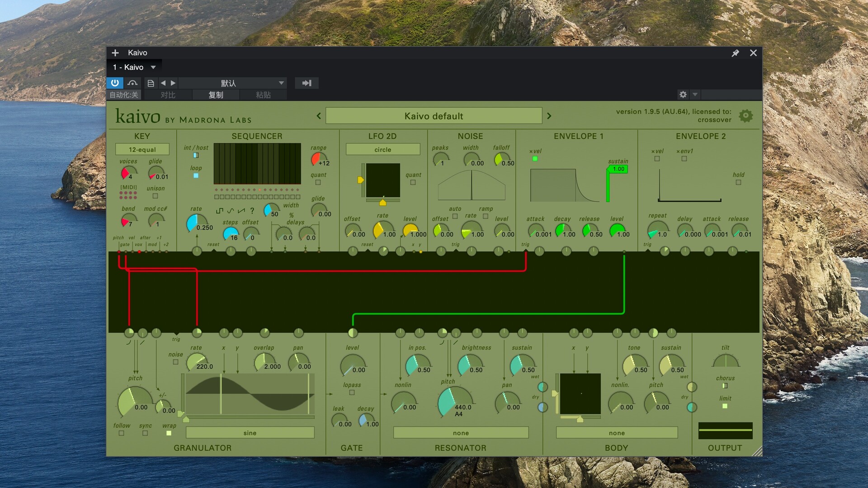Viewport: 868px width, 488px height.
Task: Toggle envelope 1 xvel checkbox
Action: (535, 159)
